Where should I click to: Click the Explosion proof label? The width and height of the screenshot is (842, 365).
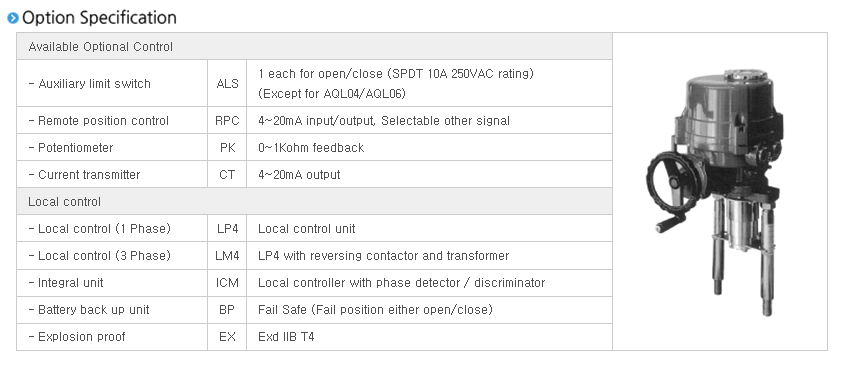click(x=77, y=337)
